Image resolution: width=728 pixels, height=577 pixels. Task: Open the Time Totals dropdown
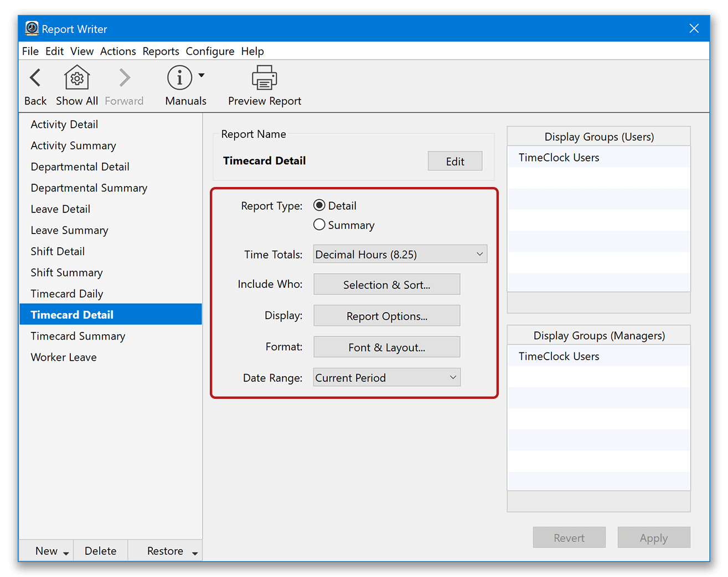400,254
